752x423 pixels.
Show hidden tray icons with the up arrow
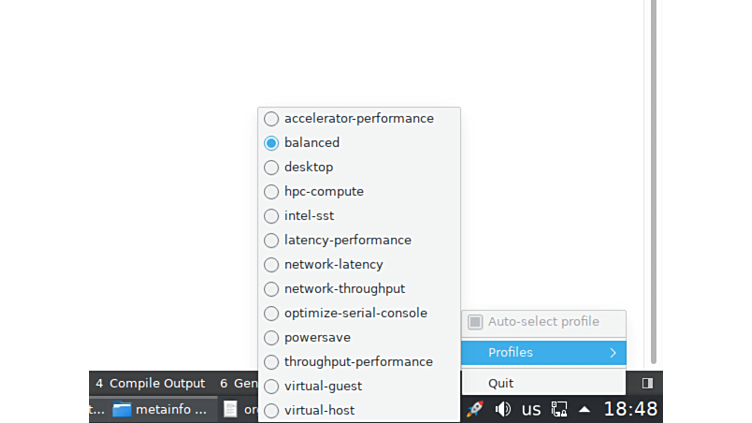(584, 409)
